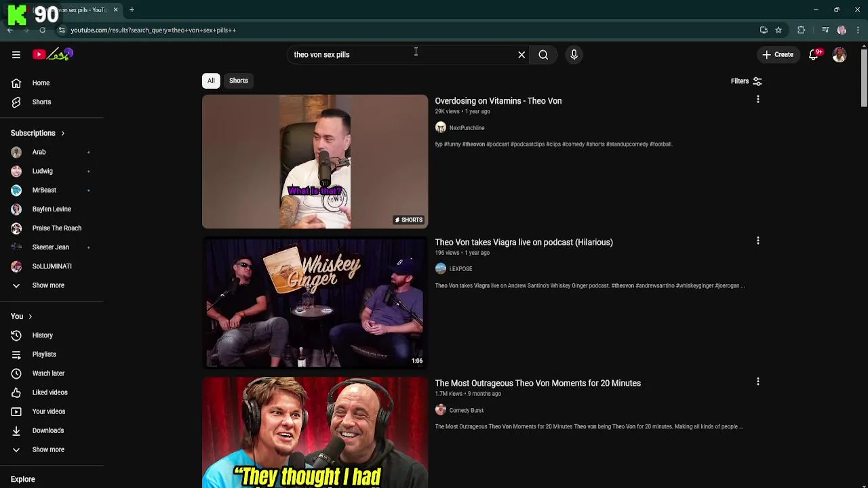This screenshot has height=488, width=868.
Task: Open a new browser tab
Action: point(132,9)
